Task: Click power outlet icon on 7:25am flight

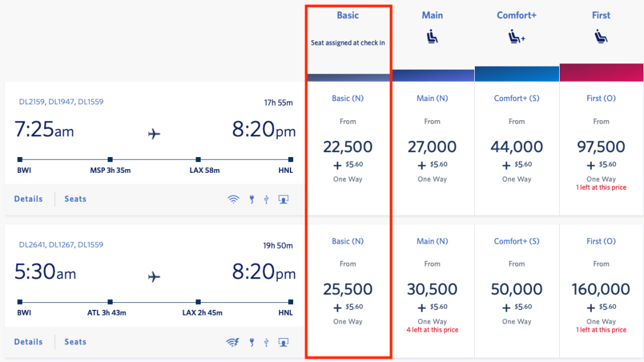Action: 251,200
